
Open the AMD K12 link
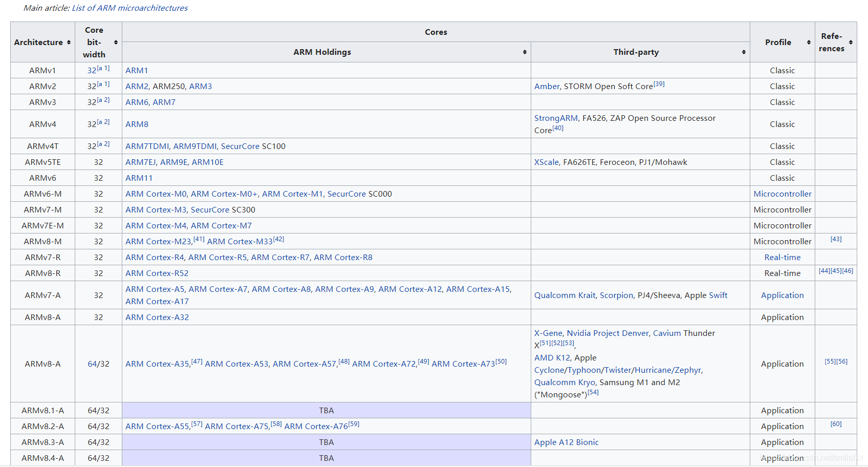552,358
